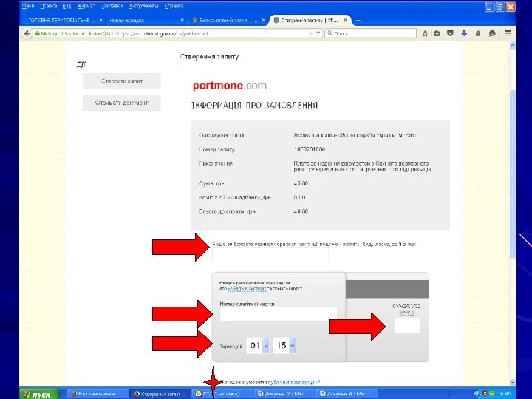The image size is (532, 399).
Task: Click the card number input field
Action: pyautogui.click(x=279, y=314)
